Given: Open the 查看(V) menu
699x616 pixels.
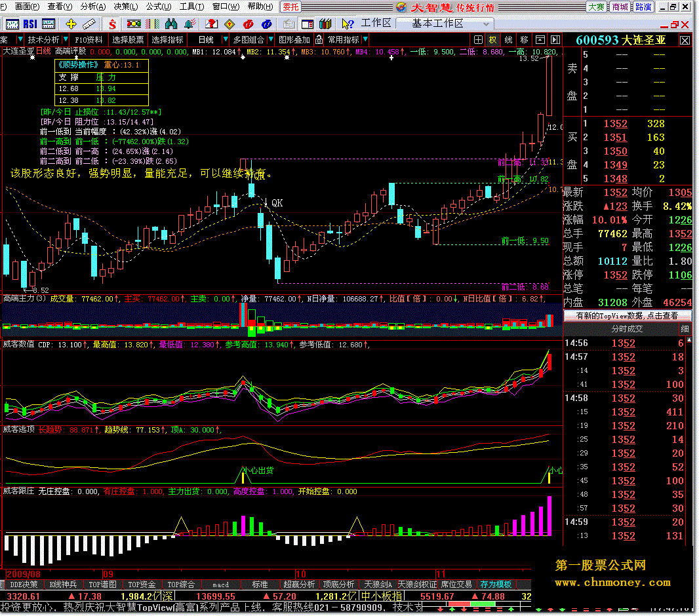Looking at the screenshot, I should pyautogui.click(x=60, y=7).
